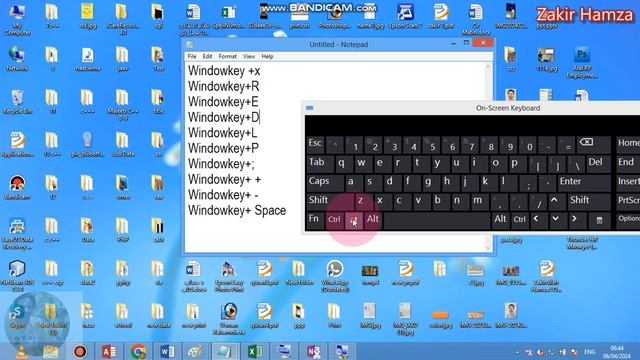The image size is (640, 360).
Task: Click the context menu key on On-Screen Keyboard
Action: [x=599, y=220]
